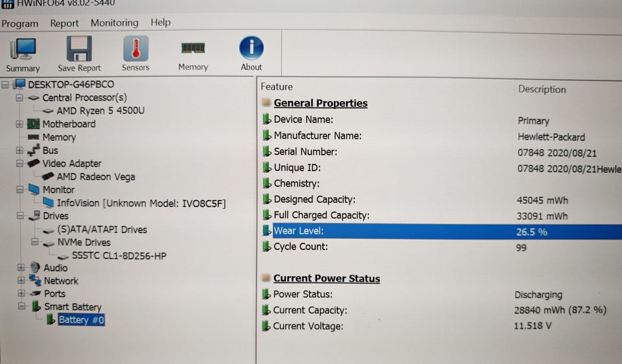Expand the Network node
Viewport: 622px width, 364px height.
(x=21, y=280)
